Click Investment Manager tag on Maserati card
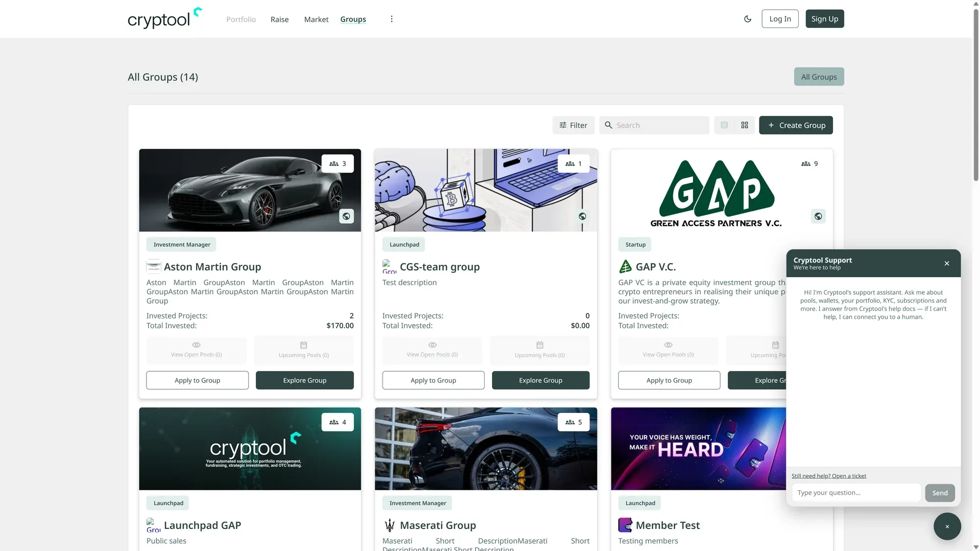980x551 pixels. pos(418,503)
